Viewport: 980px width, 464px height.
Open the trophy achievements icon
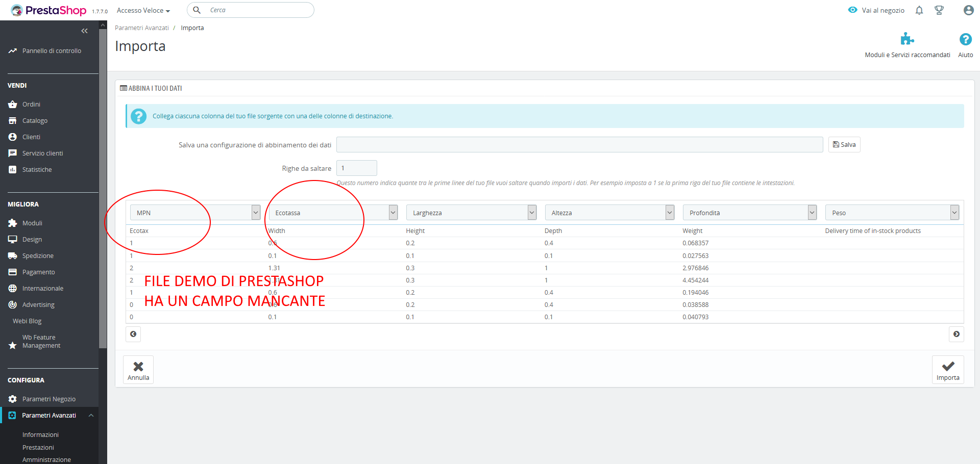pyautogui.click(x=939, y=10)
